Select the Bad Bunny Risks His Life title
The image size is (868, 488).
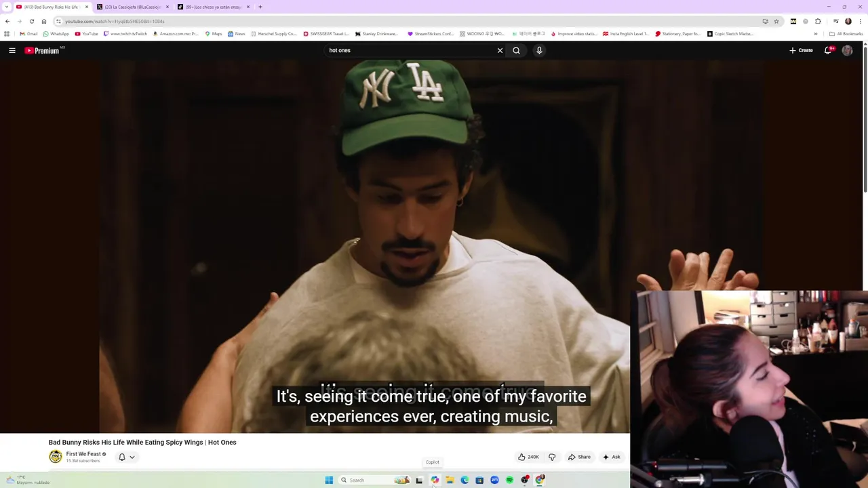(x=142, y=442)
